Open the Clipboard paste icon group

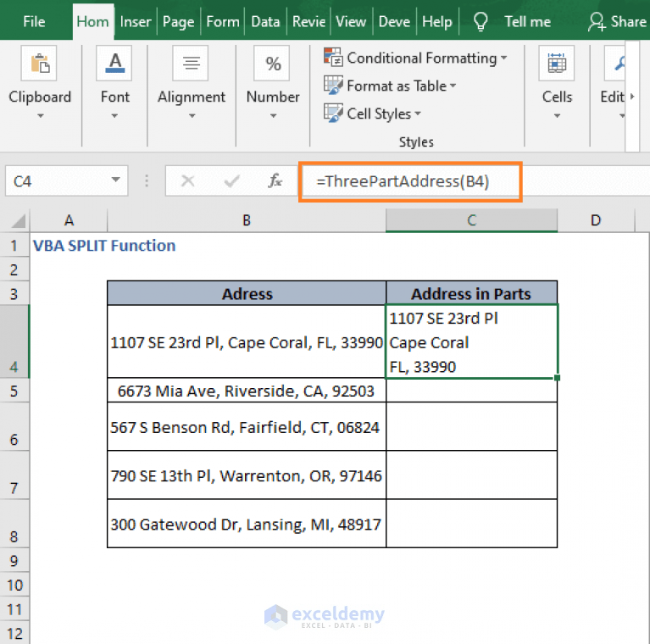click(x=39, y=63)
